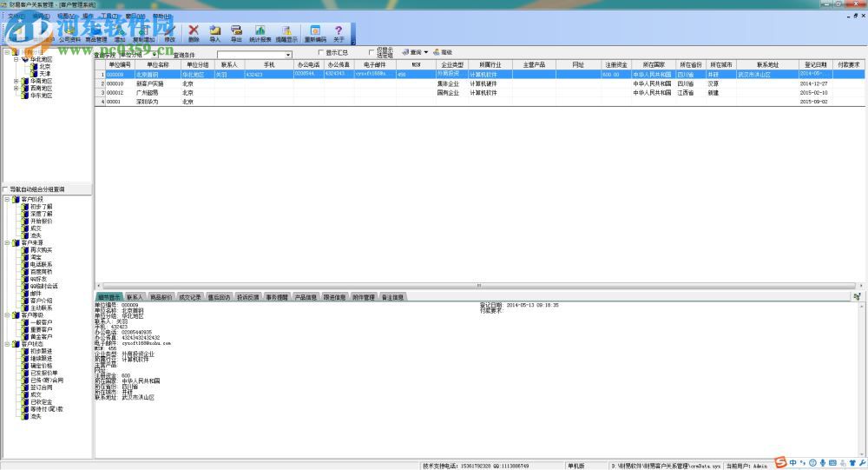Collapse the 客户阶段 tree node

(7, 199)
